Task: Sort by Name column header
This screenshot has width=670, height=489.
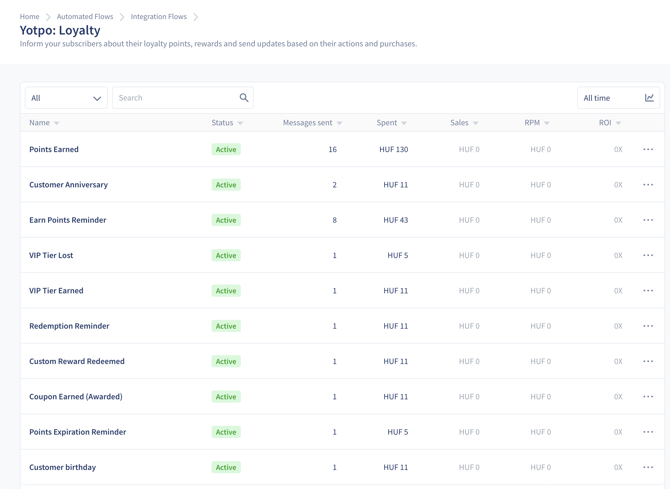Action: point(44,123)
